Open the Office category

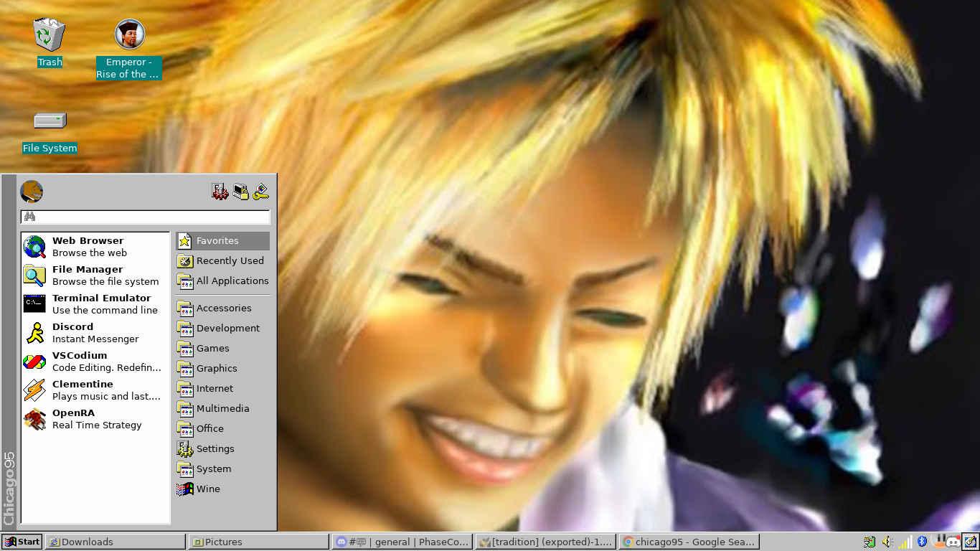[x=223, y=429]
